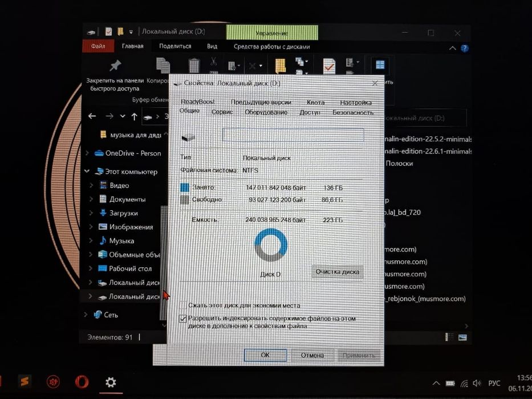Open quick access toolbar customize dropdown

pos(131,32)
